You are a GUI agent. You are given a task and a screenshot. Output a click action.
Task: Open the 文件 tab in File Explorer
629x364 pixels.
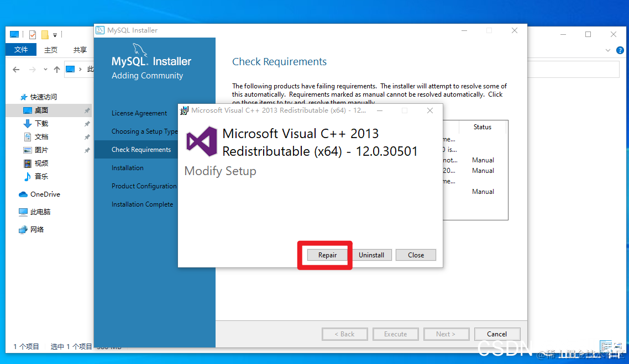pyautogui.click(x=21, y=49)
